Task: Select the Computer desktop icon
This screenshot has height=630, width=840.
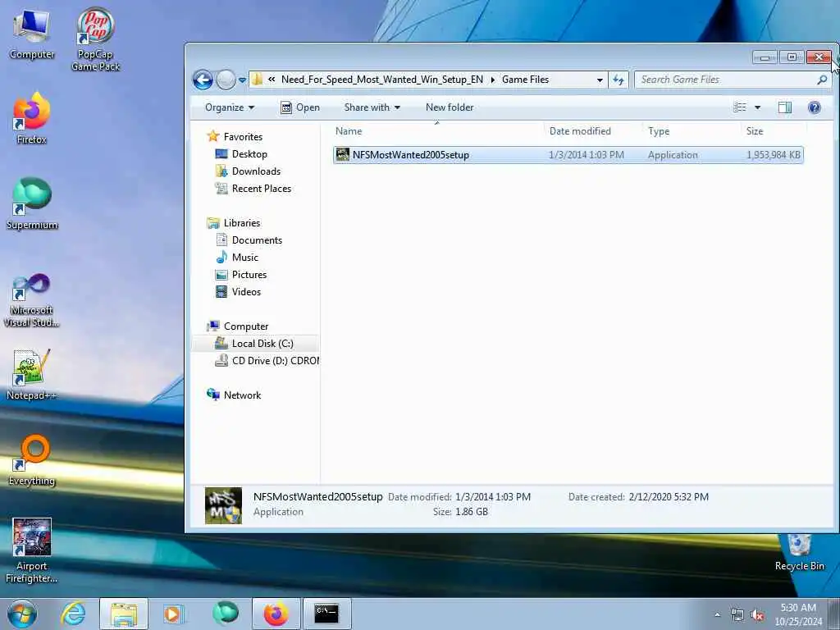Action: (32, 33)
